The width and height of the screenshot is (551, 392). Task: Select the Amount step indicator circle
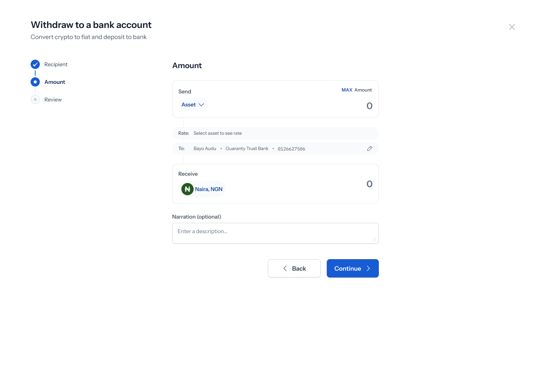pos(35,82)
